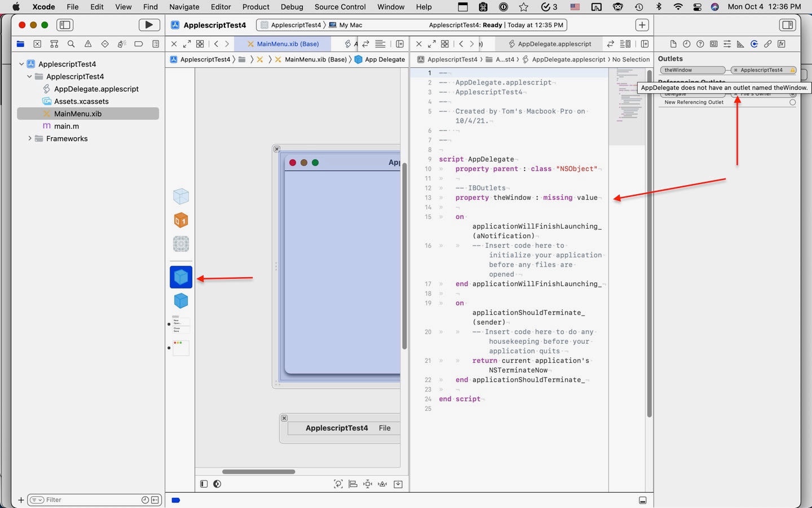The image size is (812, 508).
Task: Show the Size inspector ruler icon
Action: coord(740,44)
